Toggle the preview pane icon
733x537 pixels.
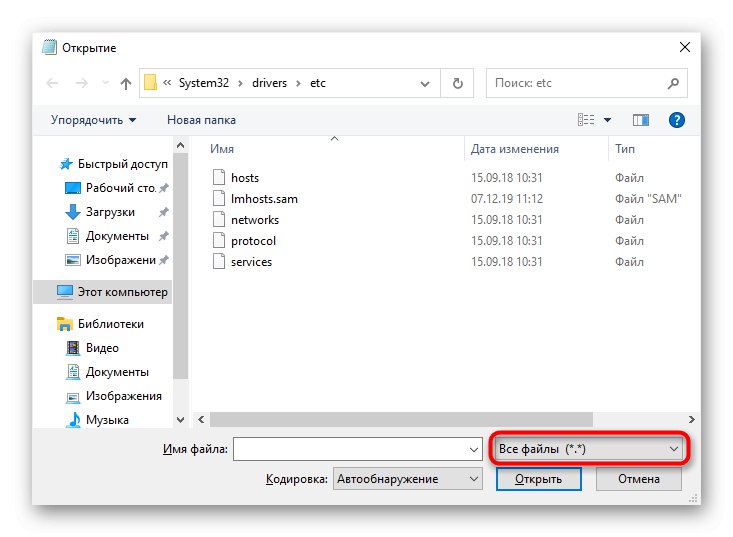(x=640, y=120)
